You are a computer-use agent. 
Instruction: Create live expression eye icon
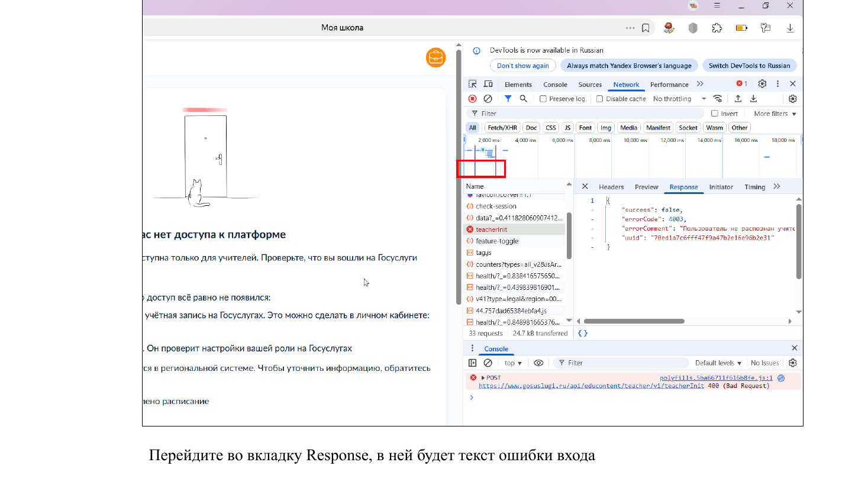point(538,363)
